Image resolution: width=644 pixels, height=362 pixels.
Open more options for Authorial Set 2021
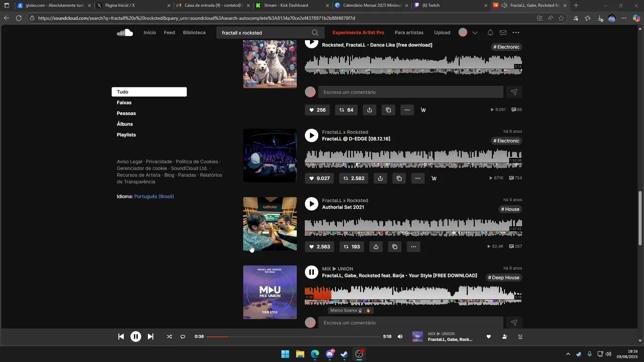pyautogui.click(x=413, y=247)
